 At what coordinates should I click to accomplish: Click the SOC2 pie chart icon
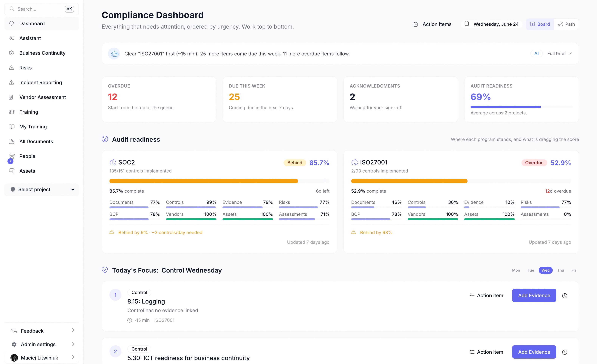click(113, 162)
